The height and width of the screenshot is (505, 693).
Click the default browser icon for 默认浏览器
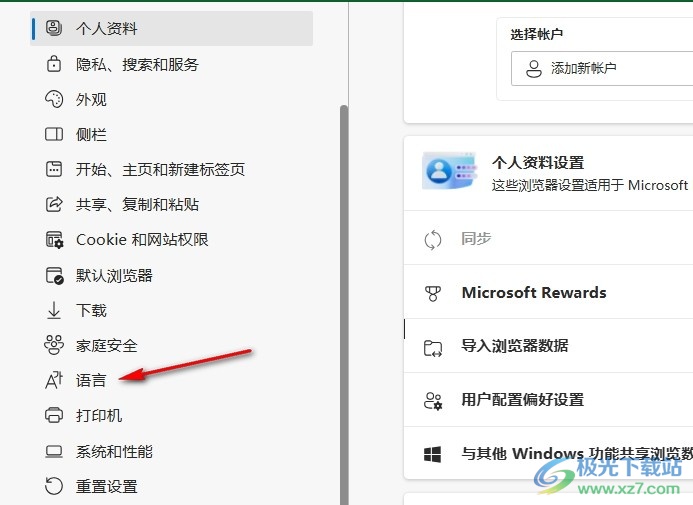(54, 275)
